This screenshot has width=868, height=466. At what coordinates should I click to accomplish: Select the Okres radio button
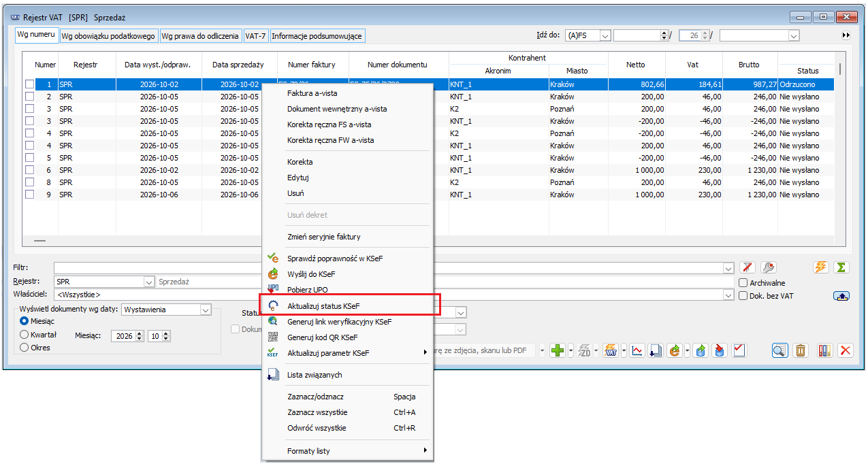point(25,347)
